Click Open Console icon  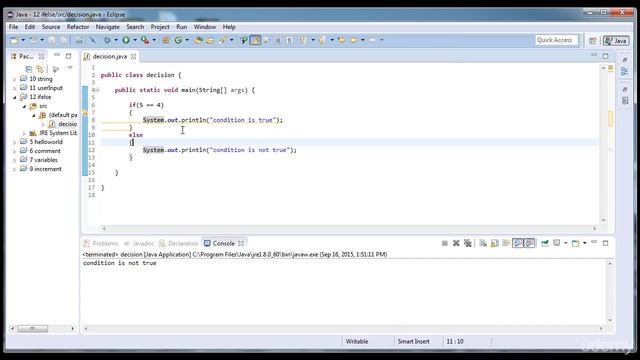coord(576,243)
